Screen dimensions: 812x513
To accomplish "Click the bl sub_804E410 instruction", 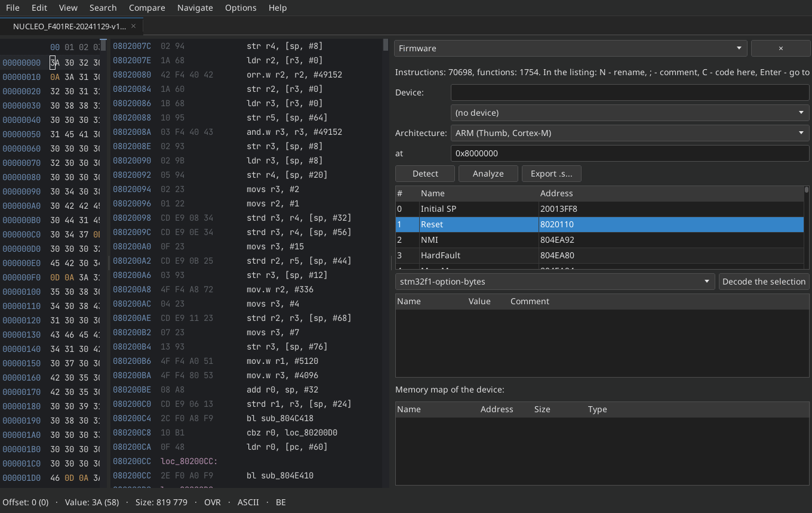I will tap(280, 475).
